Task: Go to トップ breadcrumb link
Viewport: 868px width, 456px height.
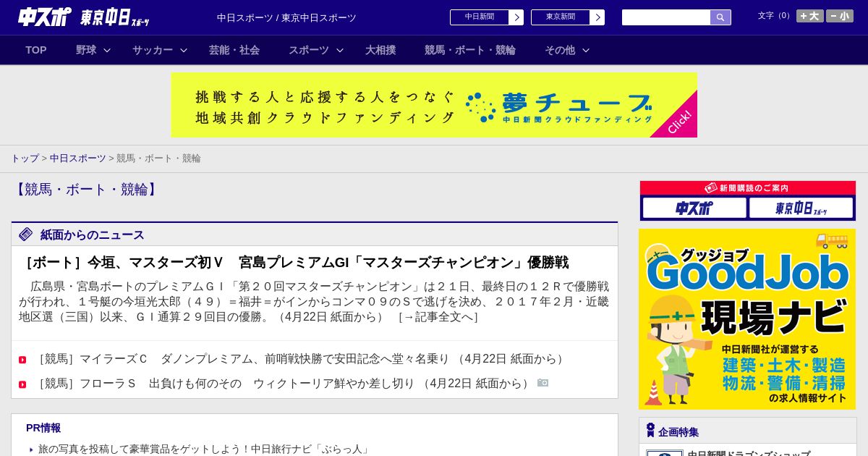Action: click(x=25, y=158)
